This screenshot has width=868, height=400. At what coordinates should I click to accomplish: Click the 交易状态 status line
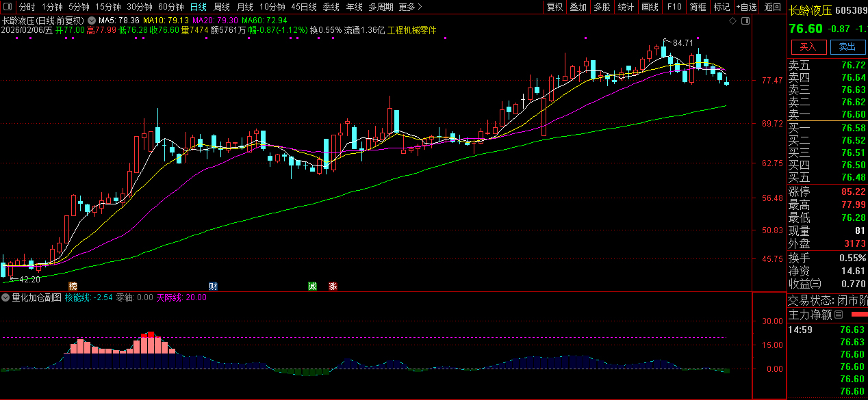point(828,300)
